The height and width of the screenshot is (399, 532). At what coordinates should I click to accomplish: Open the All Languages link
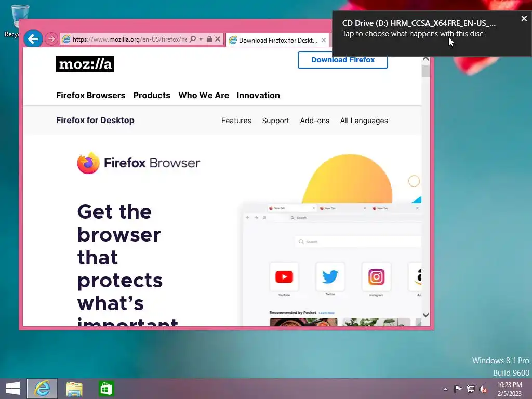point(364,121)
